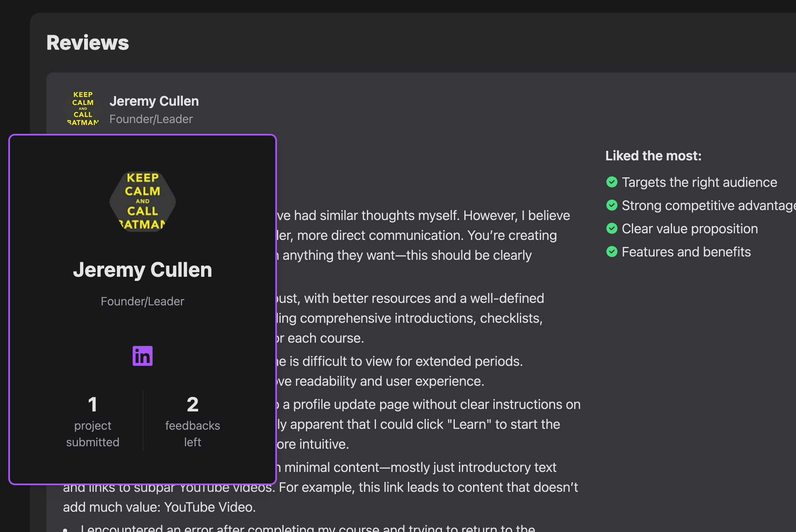Open the YouTube Video link in review

click(209, 507)
